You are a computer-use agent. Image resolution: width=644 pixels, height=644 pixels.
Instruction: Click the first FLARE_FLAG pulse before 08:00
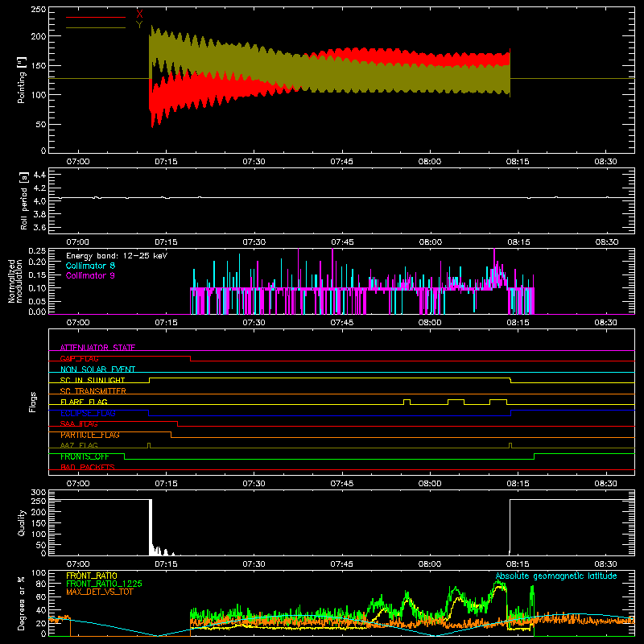407,402
